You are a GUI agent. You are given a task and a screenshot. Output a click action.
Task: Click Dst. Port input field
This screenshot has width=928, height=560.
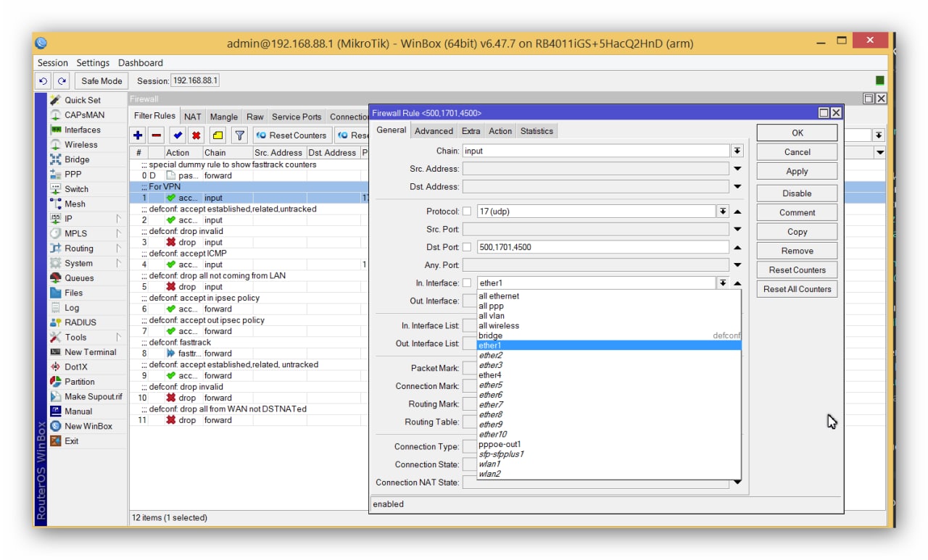[602, 247]
